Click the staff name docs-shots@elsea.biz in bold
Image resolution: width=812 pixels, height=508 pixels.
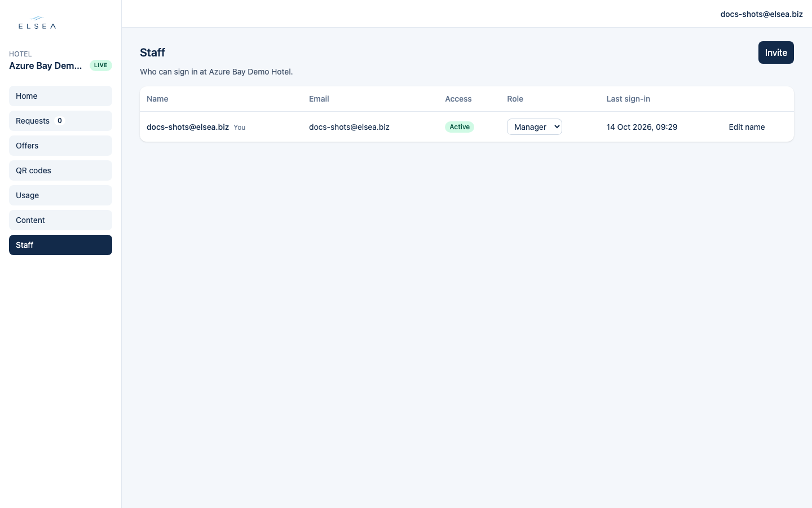pos(188,127)
